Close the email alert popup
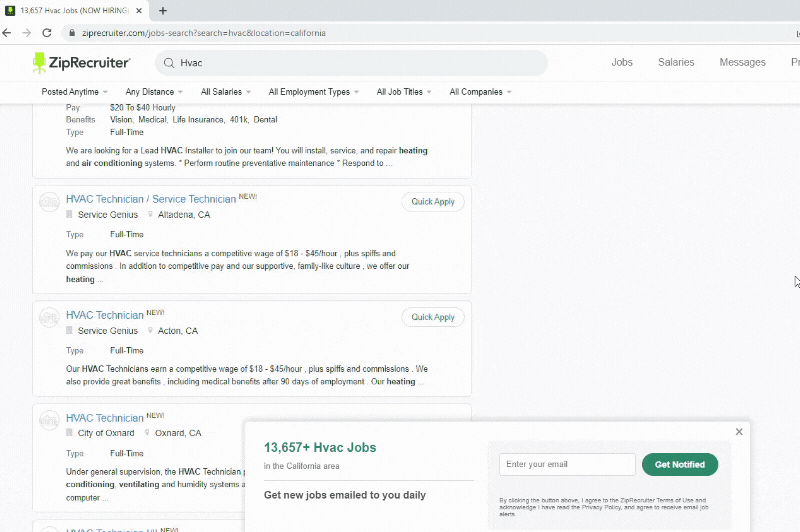 click(x=739, y=432)
